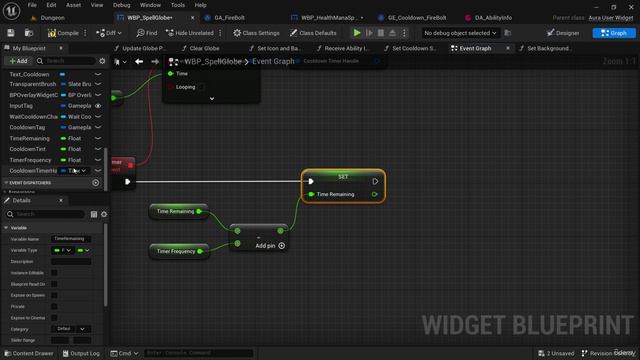Open the Variable Type dropdown

click(x=62, y=250)
